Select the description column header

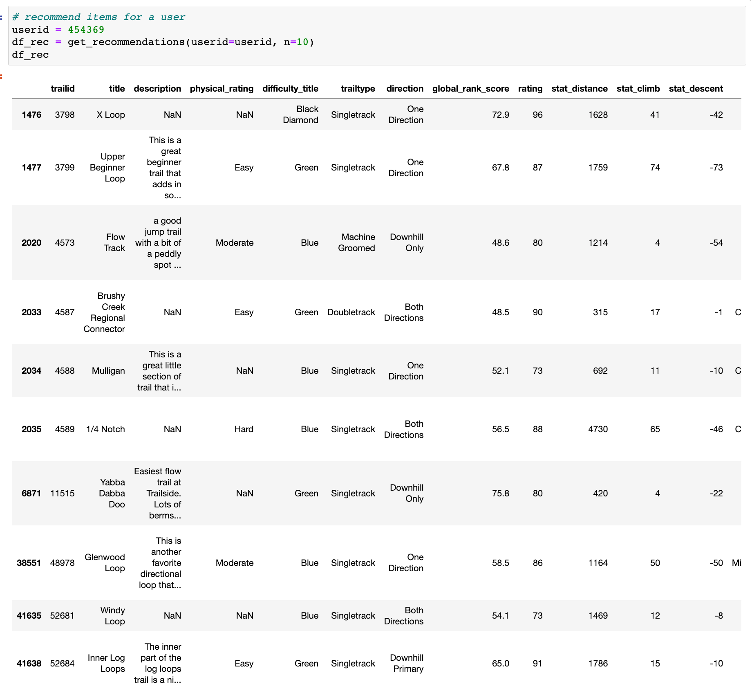157,89
